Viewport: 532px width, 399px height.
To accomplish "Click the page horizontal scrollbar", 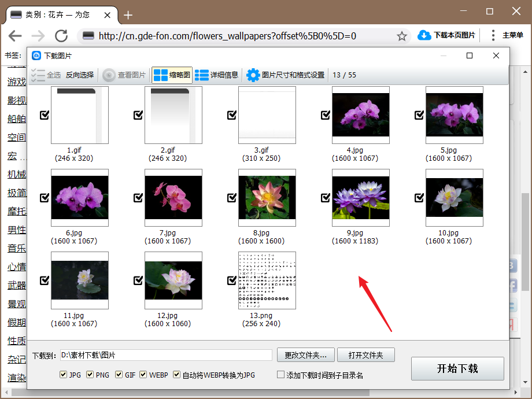I will (190, 393).
